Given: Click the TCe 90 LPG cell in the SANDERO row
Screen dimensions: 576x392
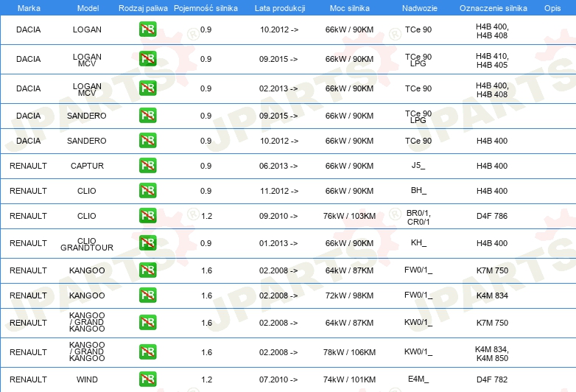Looking at the screenshot, I should tap(418, 117).
